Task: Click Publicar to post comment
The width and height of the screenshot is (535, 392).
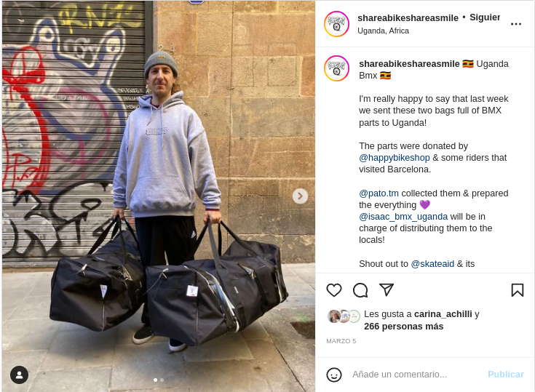Action: click(506, 375)
